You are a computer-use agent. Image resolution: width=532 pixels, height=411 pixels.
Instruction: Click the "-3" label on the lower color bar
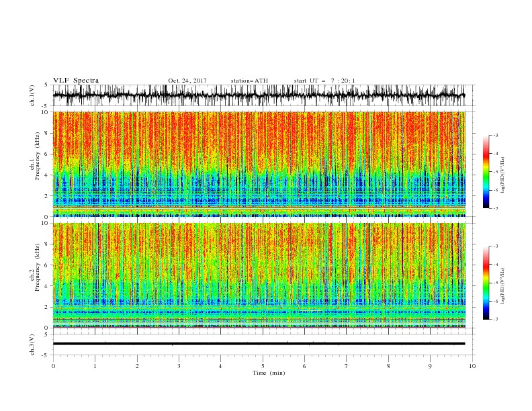pyautogui.click(x=496, y=246)
